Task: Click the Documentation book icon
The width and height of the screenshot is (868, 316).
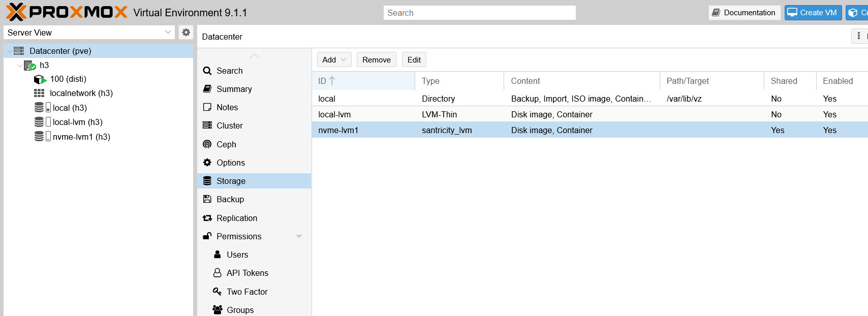Action: pos(716,13)
